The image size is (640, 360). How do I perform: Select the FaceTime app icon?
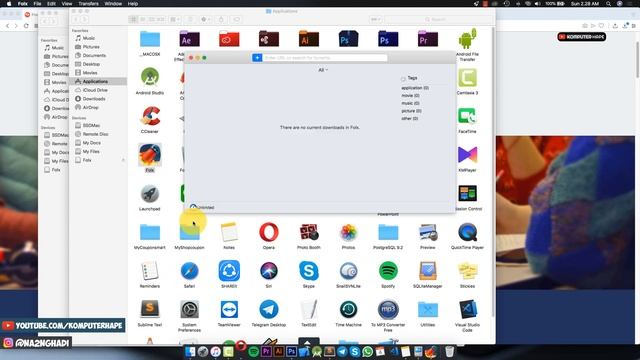[x=467, y=116]
